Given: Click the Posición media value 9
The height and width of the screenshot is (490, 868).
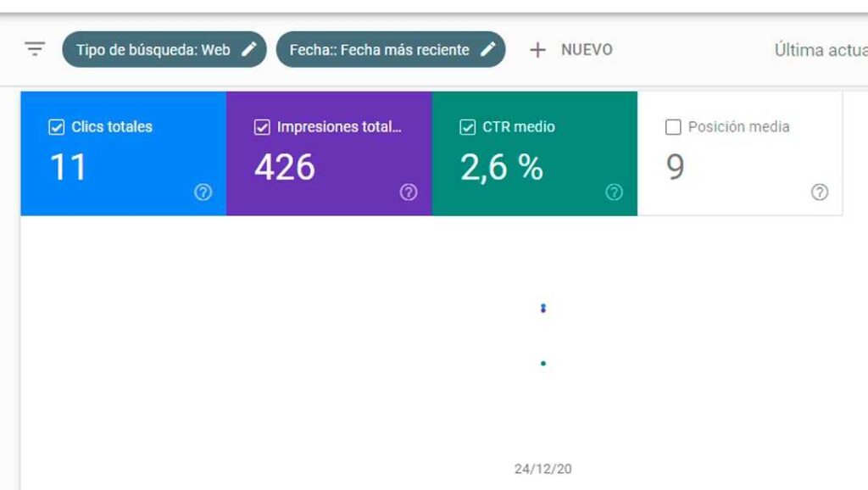Looking at the screenshot, I should [675, 168].
